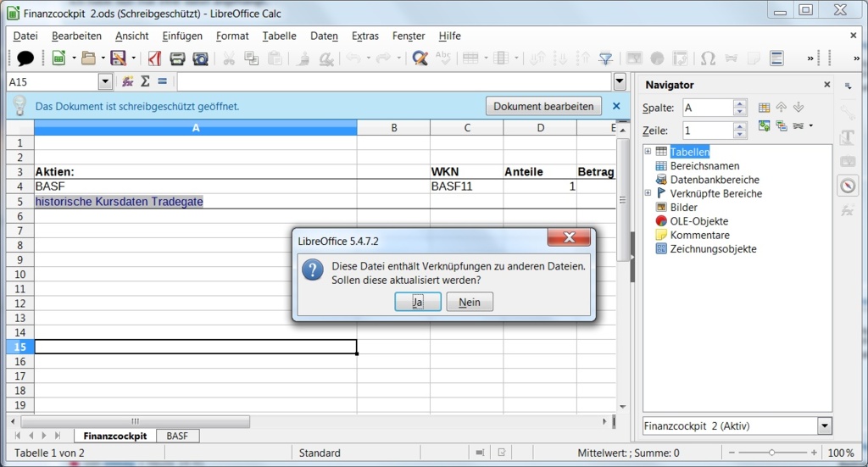Open Find & Replace
868x467 pixels.
click(x=420, y=58)
